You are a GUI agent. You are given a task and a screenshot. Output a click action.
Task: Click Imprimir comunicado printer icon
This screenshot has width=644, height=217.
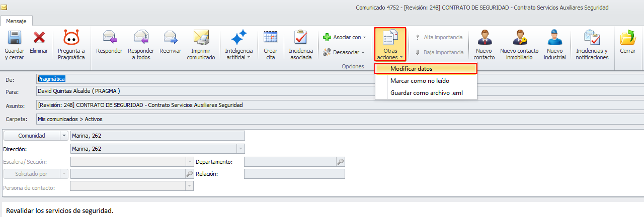(x=201, y=38)
